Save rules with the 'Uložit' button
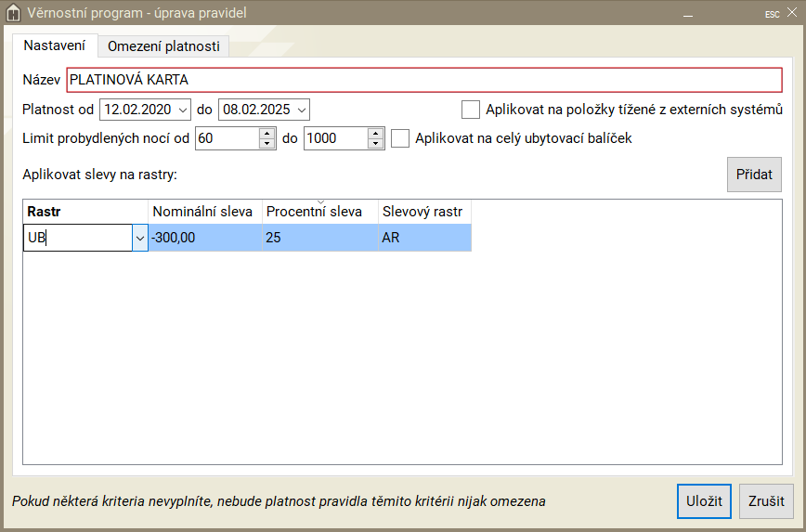The height and width of the screenshot is (532, 806). [704, 500]
